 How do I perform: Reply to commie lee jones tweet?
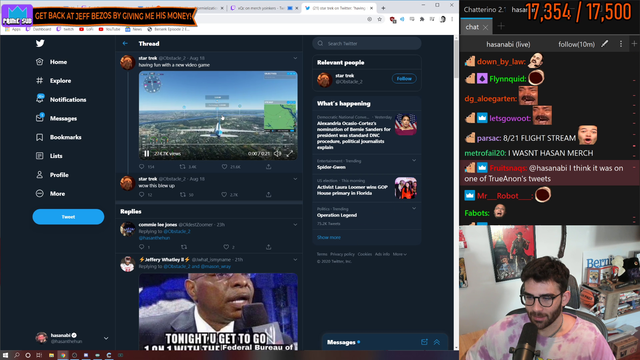[x=142, y=247]
